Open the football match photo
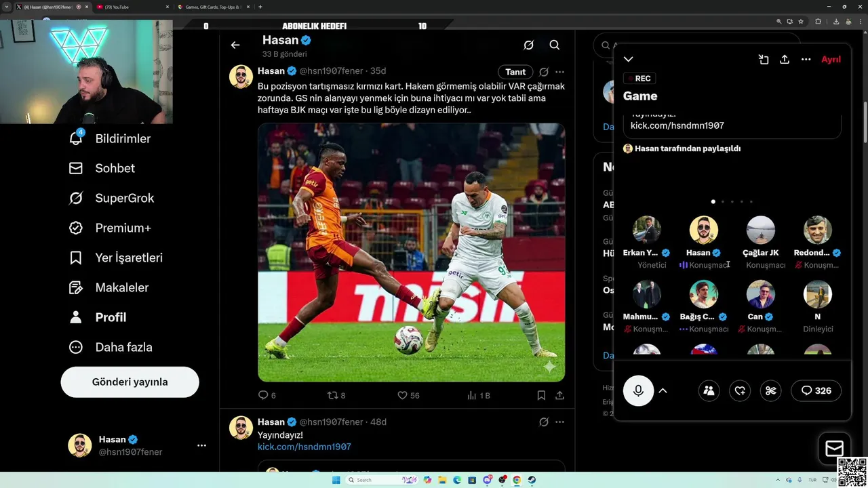The height and width of the screenshot is (488, 868). 411,252
